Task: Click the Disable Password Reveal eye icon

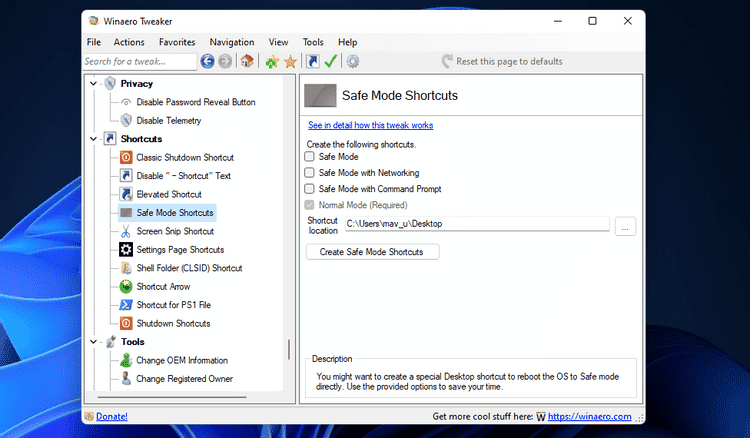Action: pyautogui.click(x=126, y=102)
